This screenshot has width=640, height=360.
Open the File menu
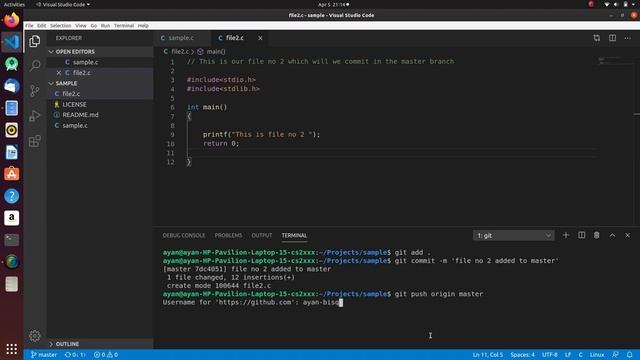coord(29,25)
